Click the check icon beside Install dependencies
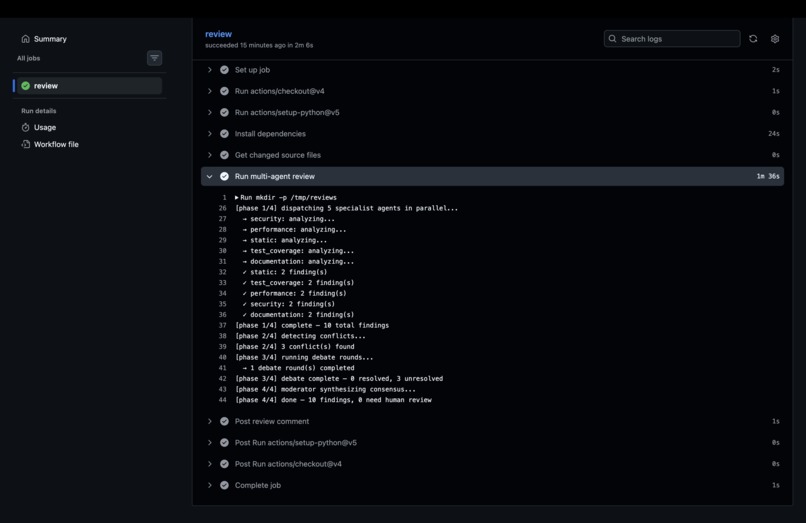Viewport: 806px width, 523px height. pyautogui.click(x=224, y=134)
